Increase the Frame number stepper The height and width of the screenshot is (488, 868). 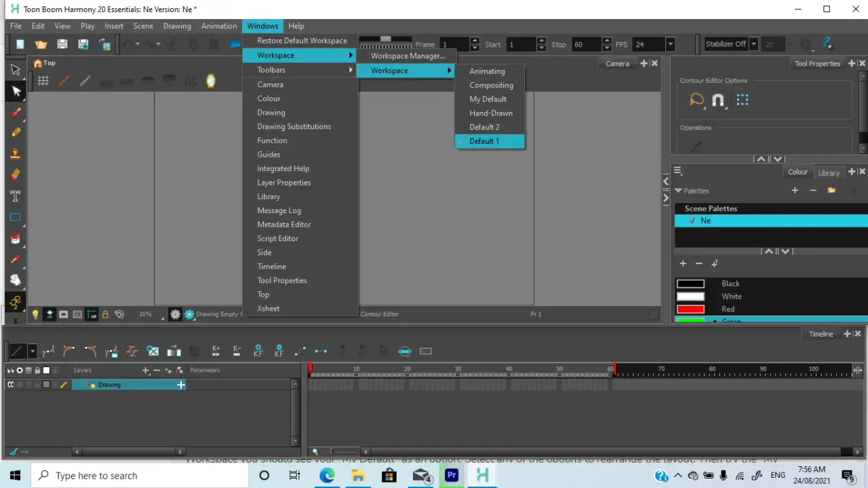tap(475, 41)
